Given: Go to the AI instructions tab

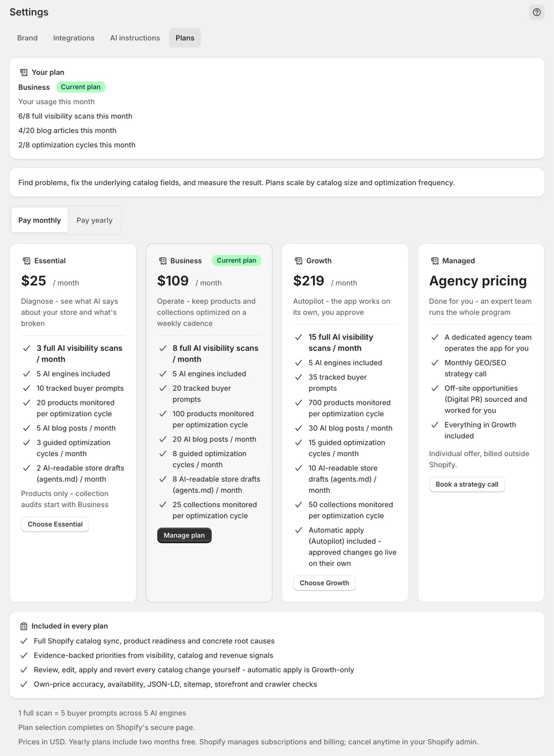Looking at the screenshot, I should (135, 38).
